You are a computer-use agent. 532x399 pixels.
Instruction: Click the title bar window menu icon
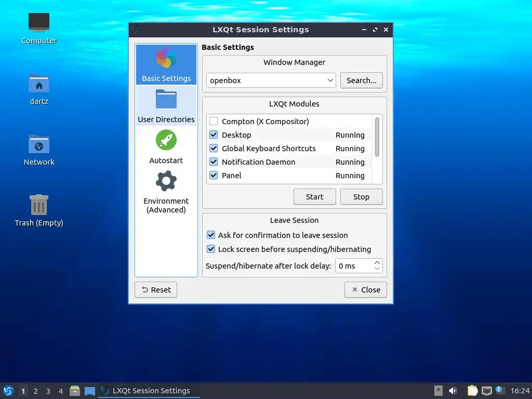136,30
